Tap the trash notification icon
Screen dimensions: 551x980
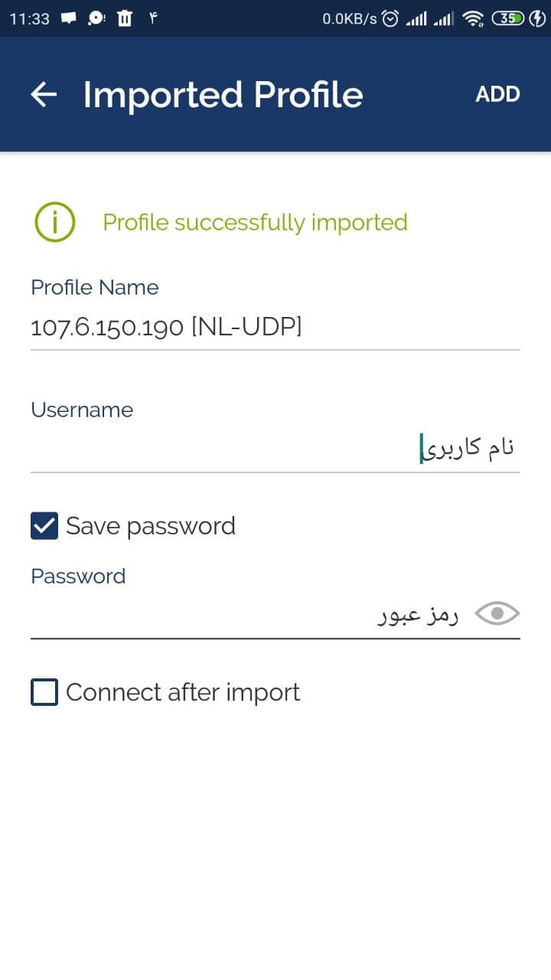coord(125,18)
